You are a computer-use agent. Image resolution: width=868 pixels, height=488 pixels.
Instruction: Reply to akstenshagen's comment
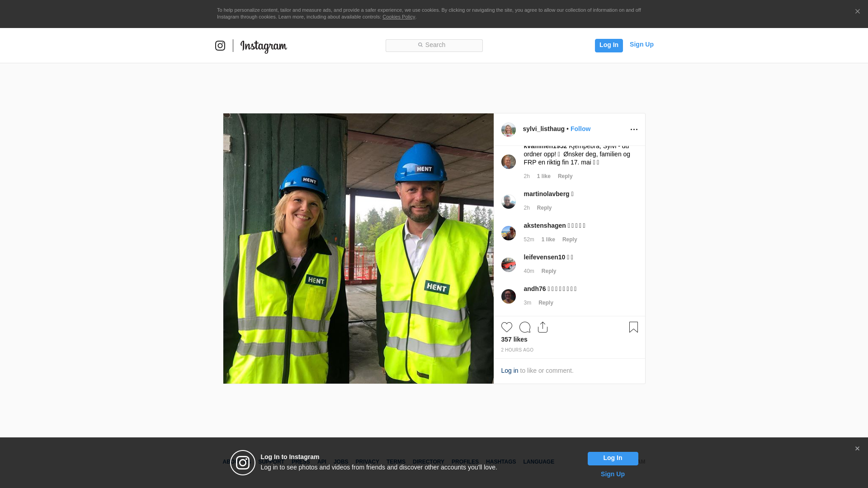pyautogui.click(x=570, y=239)
